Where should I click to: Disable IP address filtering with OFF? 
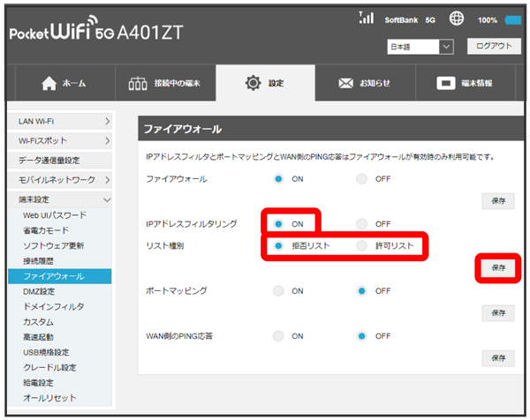(x=361, y=224)
